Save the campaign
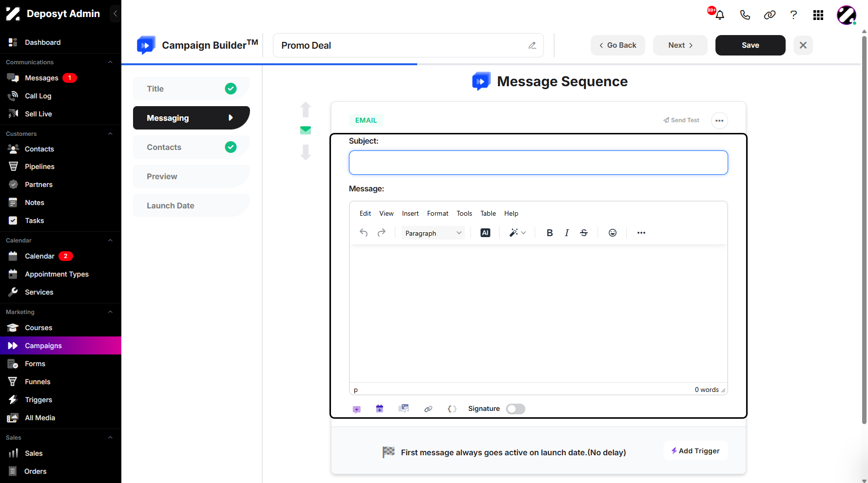 [x=751, y=45]
